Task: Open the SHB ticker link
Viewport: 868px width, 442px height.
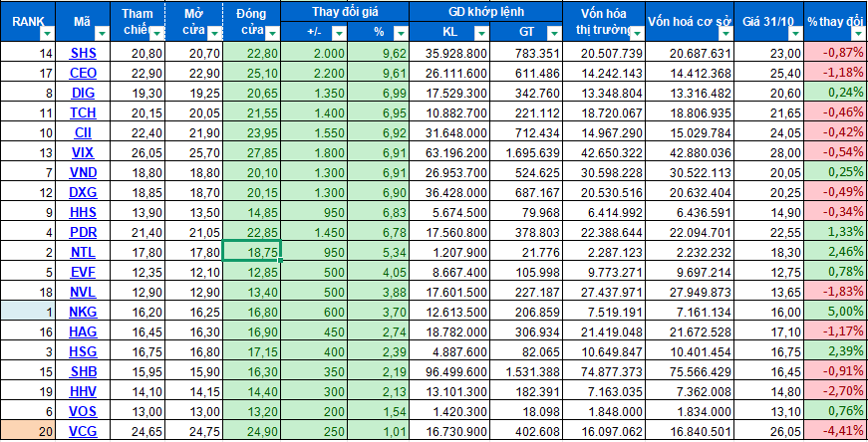Action: pyautogui.click(x=83, y=371)
